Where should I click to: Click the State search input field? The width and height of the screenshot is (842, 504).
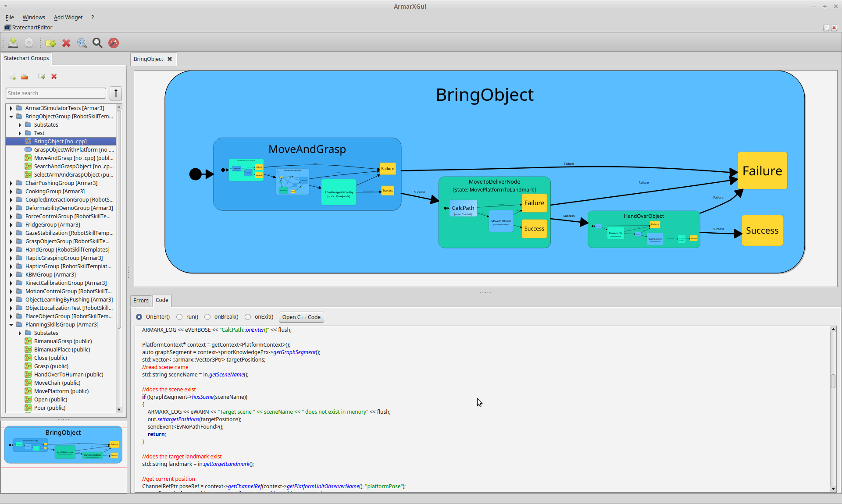[56, 93]
